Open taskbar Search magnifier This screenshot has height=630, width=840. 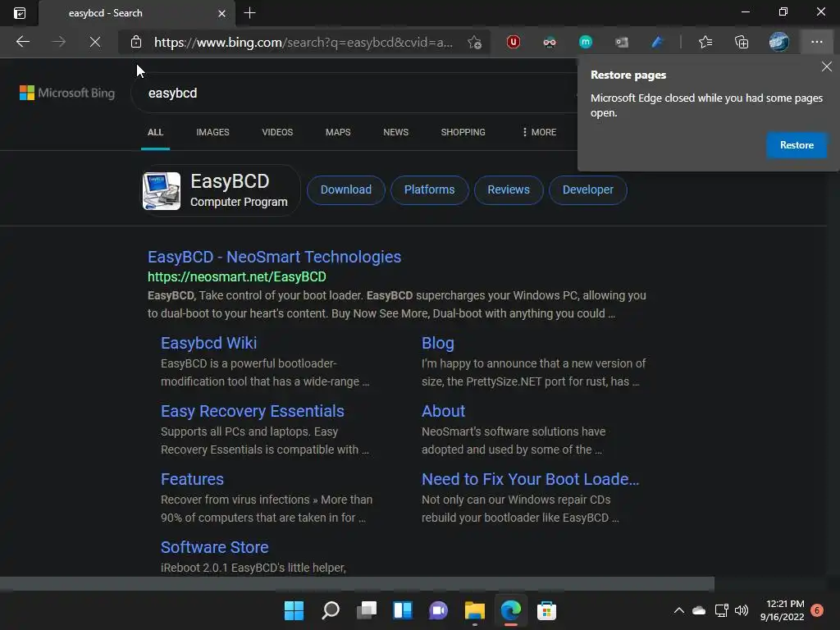click(330, 610)
